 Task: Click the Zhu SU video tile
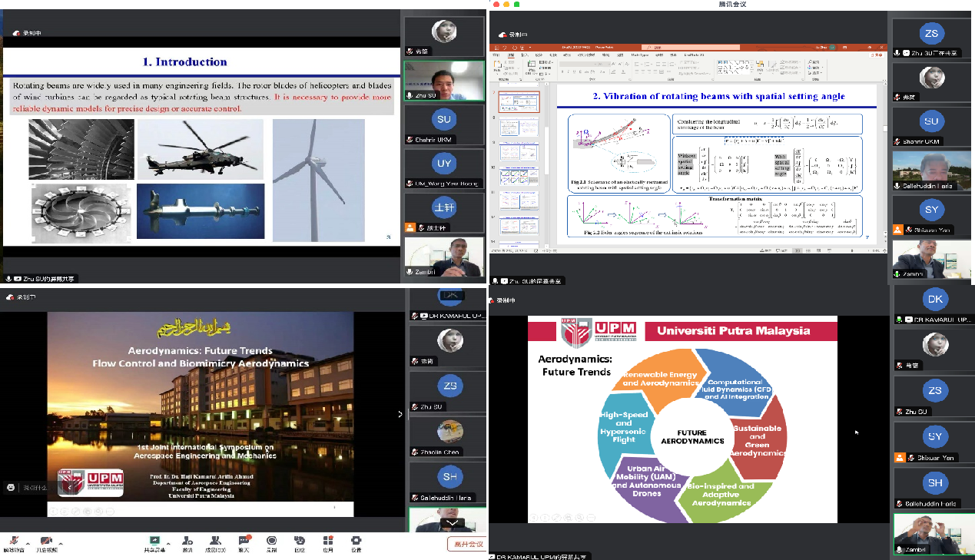[x=444, y=80]
